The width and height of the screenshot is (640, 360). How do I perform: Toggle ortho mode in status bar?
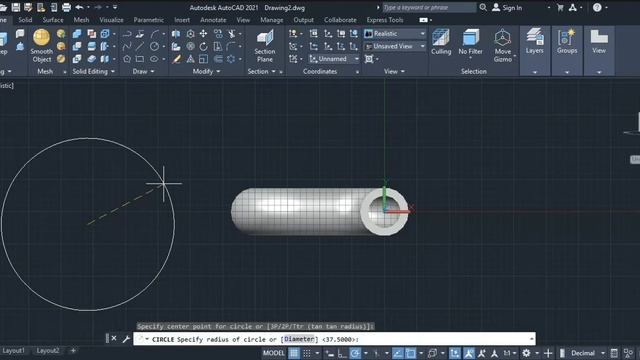(x=342, y=353)
